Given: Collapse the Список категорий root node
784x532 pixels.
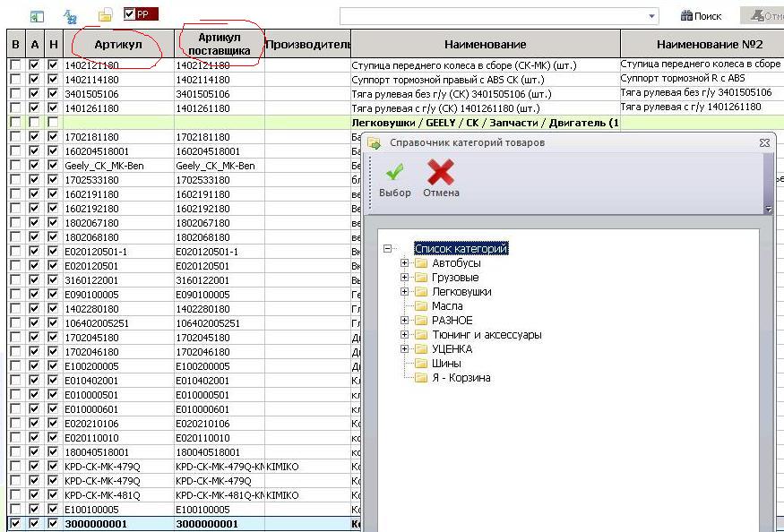Looking at the screenshot, I should (387, 248).
